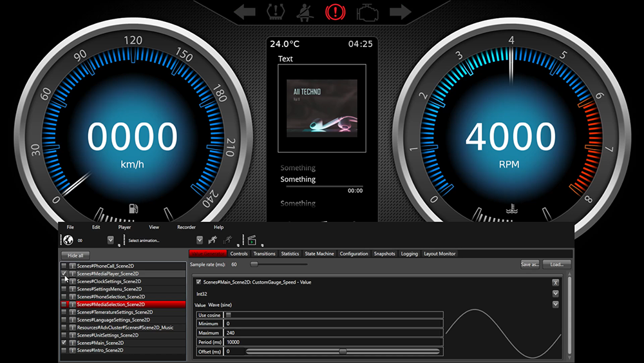Toggle the Use cosine checkbox
The width and height of the screenshot is (644, 363).
tap(228, 315)
